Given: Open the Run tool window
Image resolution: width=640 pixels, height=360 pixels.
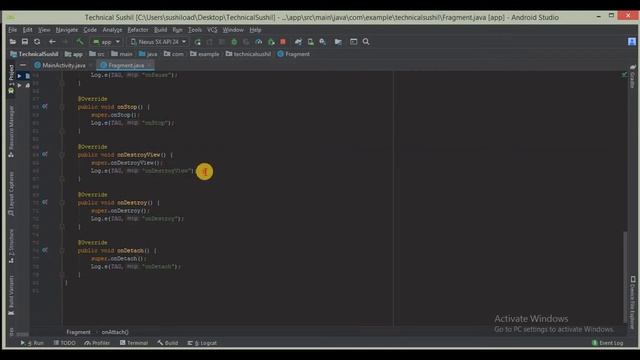Looking at the screenshot, I should click(x=32, y=343).
